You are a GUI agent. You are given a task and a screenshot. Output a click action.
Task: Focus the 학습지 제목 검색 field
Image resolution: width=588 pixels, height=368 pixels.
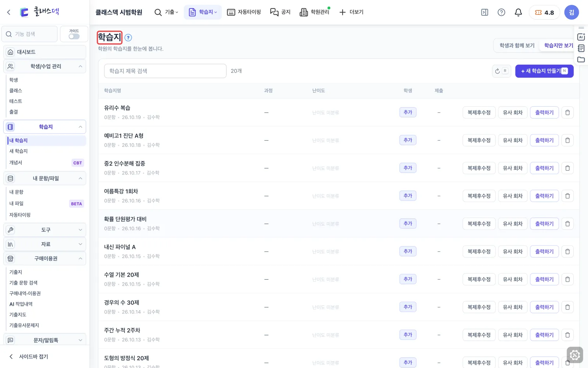pos(165,71)
